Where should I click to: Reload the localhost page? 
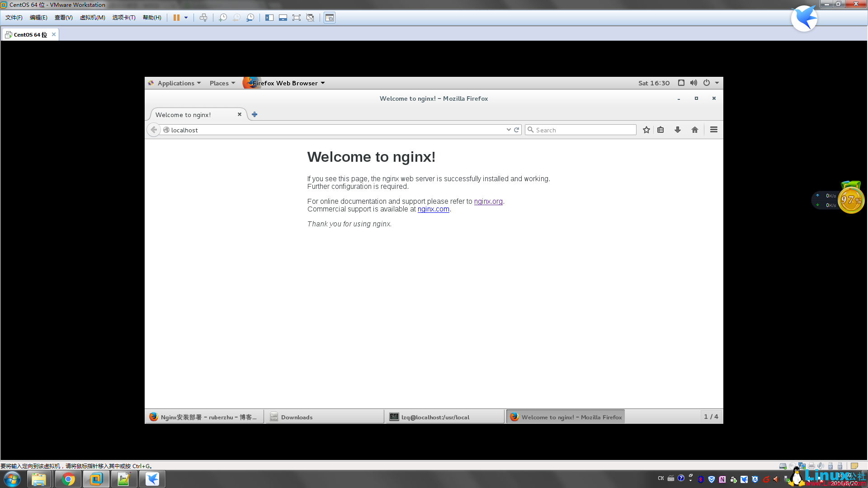pos(516,130)
